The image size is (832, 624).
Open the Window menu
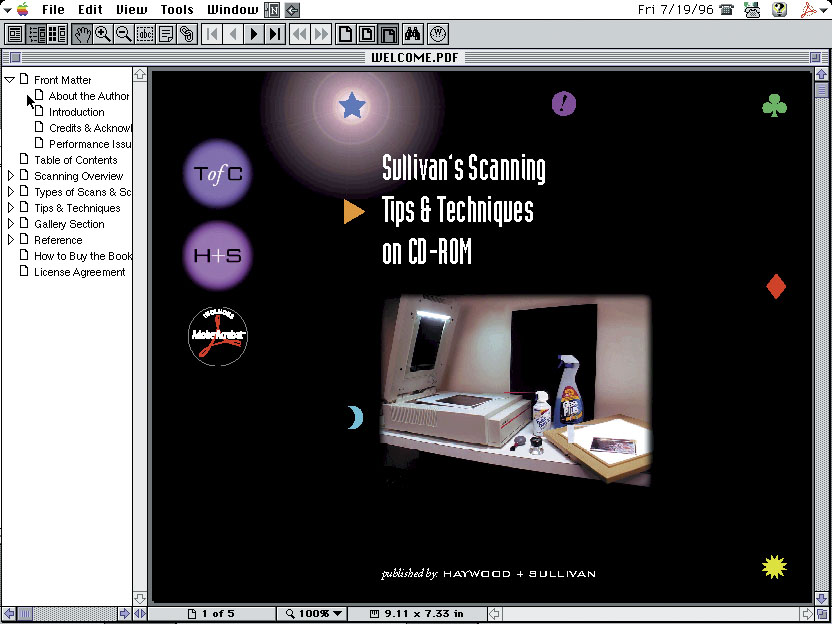[x=232, y=10]
